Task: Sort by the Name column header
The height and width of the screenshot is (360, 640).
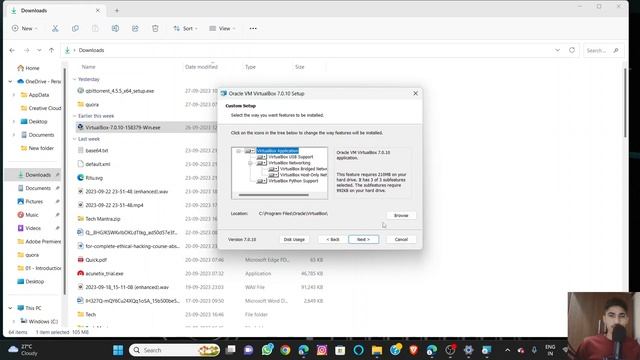Action: (88, 67)
